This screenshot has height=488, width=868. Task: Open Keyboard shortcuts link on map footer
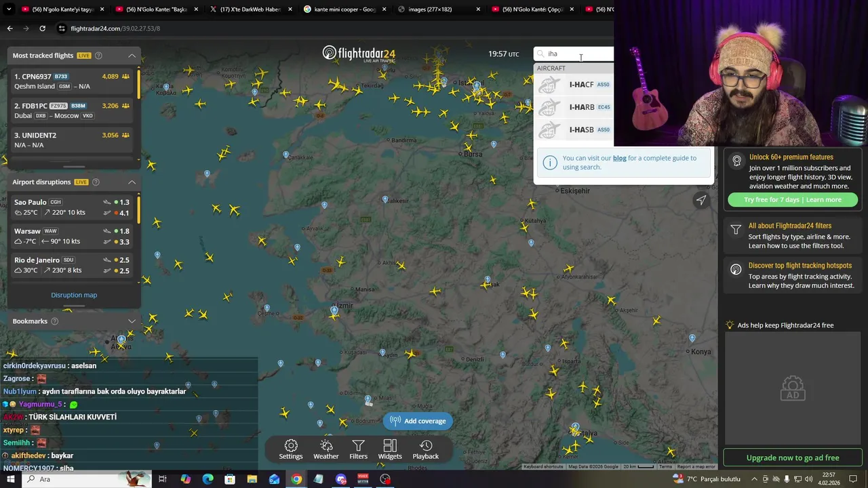click(x=543, y=466)
